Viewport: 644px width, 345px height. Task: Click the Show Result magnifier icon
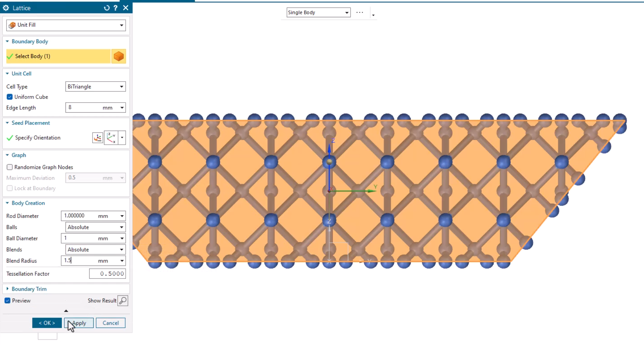[x=123, y=300]
